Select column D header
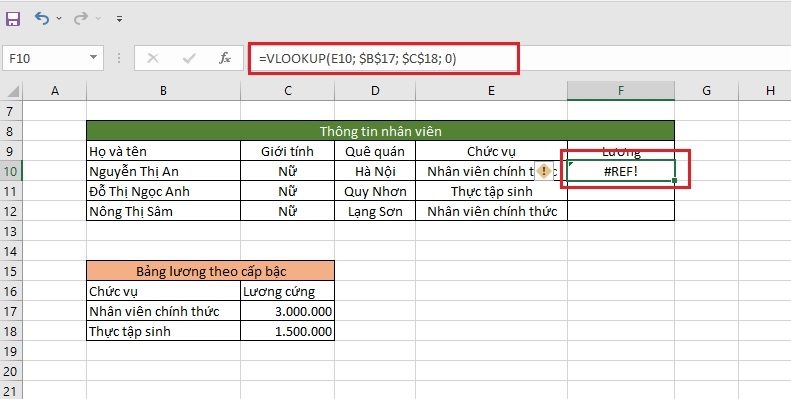Image resolution: width=791 pixels, height=399 pixels. pos(375,91)
